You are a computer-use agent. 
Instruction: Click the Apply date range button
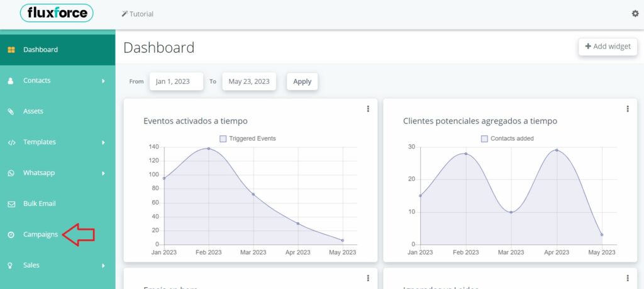pos(303,81)
